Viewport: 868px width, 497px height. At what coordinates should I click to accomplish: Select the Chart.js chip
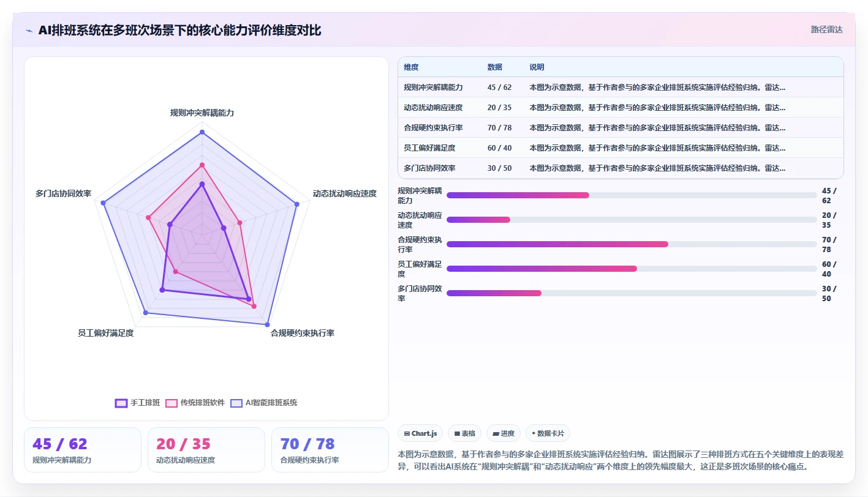point(421,433)
